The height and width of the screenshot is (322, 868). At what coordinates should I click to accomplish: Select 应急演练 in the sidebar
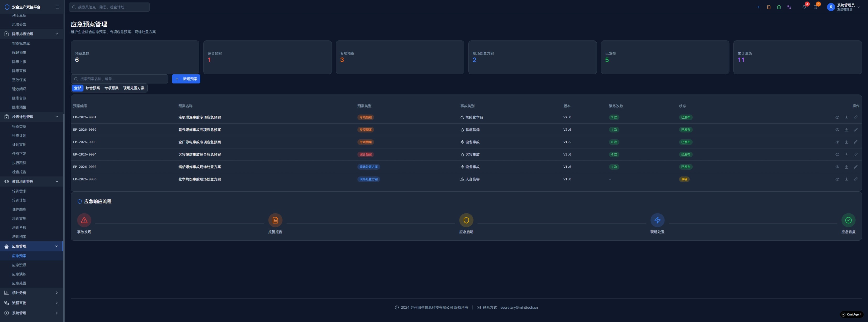click(x=19, y=274)
